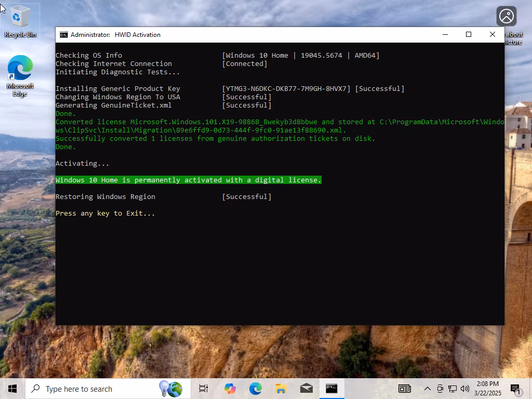Viewport: 532px width, 399px height.
Task: Open the console window system menu icon
Action: click(x=63, y=35)
